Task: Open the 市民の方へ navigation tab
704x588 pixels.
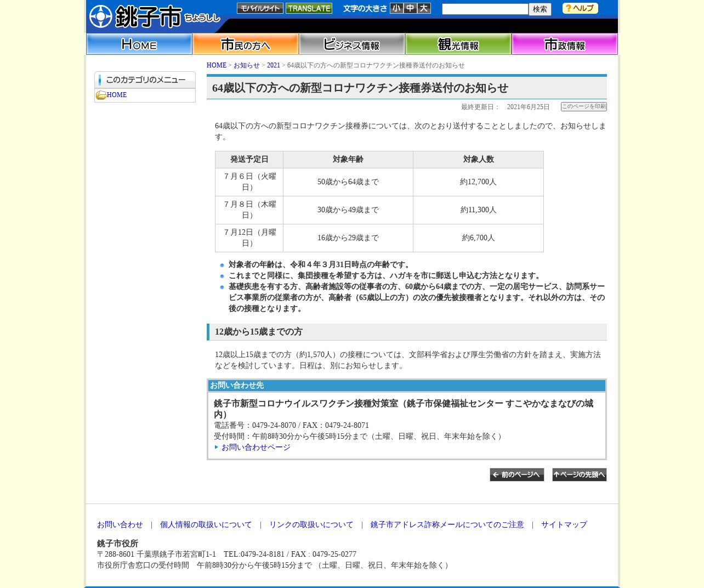Action: click(246, 44)
